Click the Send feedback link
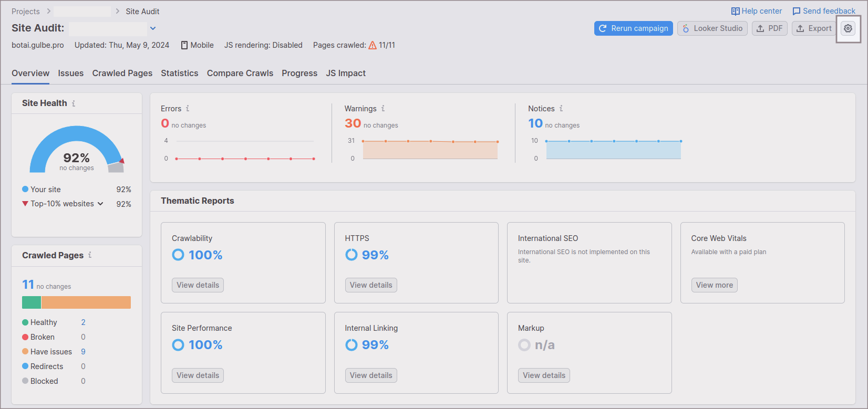Screen dimensions: 868x409 (823, 11)
